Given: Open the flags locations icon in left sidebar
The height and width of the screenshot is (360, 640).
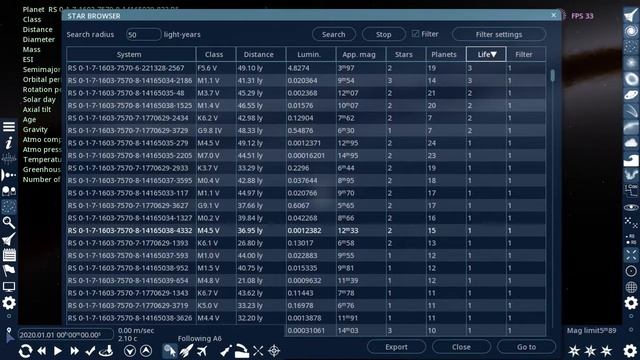Looking at the screenshot, I should click(x=9, y=271).
